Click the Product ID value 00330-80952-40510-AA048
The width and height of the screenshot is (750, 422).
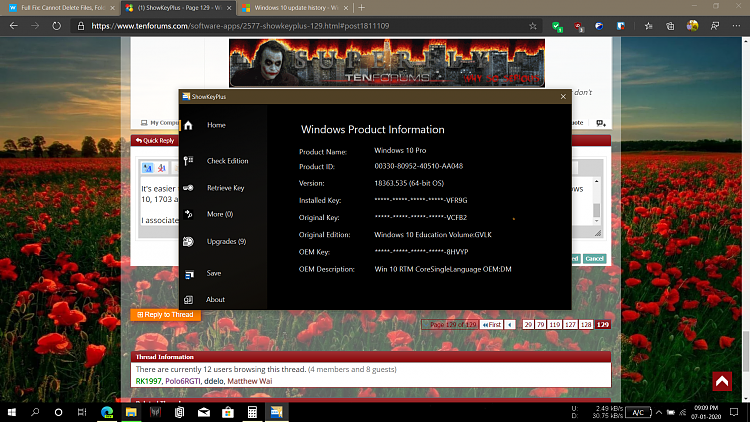point(419,166)
